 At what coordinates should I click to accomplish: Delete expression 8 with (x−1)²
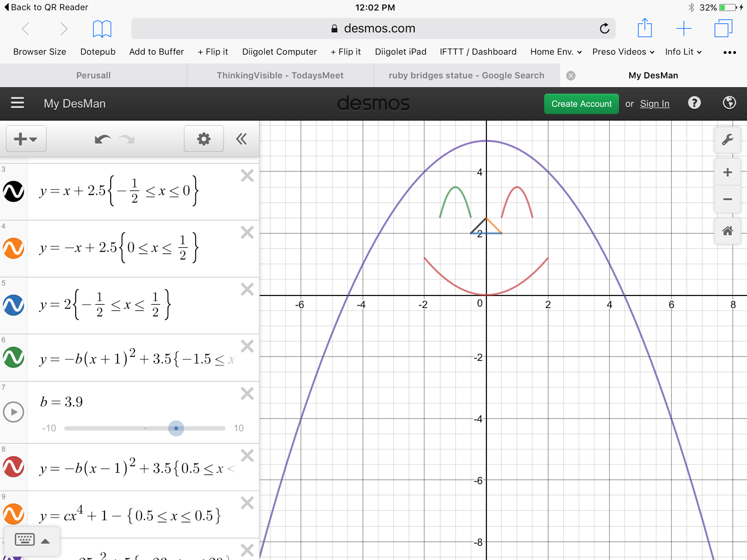(x=247, y=455)
